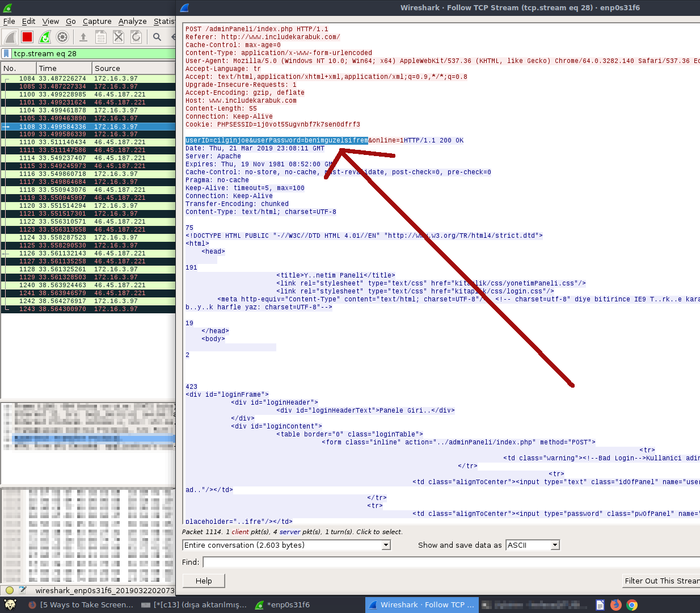Open a capture file with the arrow icon
Image resolution: width=700 pixels, height=613 pixels.
click(83, 37)
